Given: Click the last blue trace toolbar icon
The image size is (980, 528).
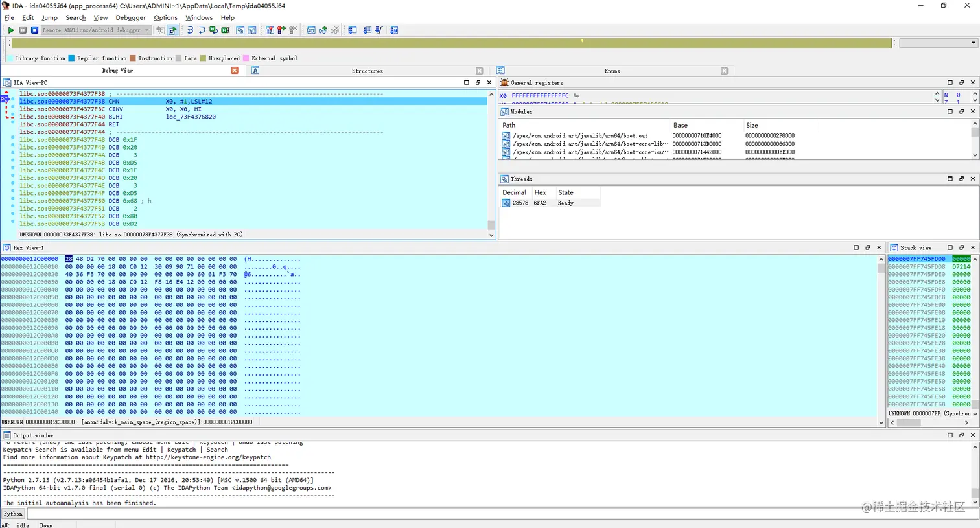Looking at the screenshot, I should [394, 30].
